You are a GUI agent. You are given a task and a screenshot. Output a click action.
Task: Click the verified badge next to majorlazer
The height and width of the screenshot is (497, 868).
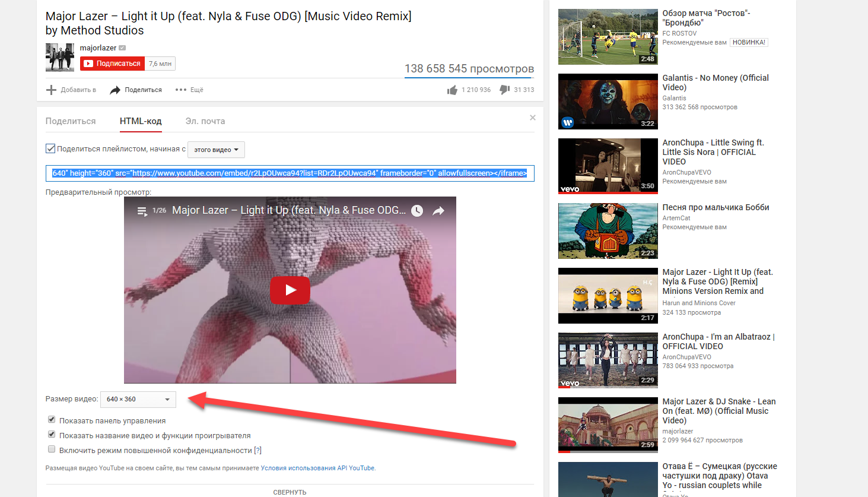(122, 48)
